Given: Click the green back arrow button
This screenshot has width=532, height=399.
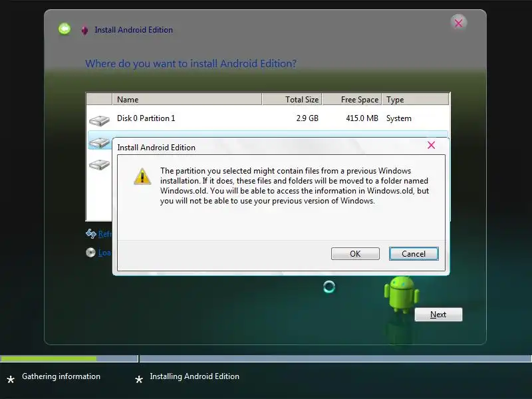Looking at the screenshot, I should click(x=65, y=29).
